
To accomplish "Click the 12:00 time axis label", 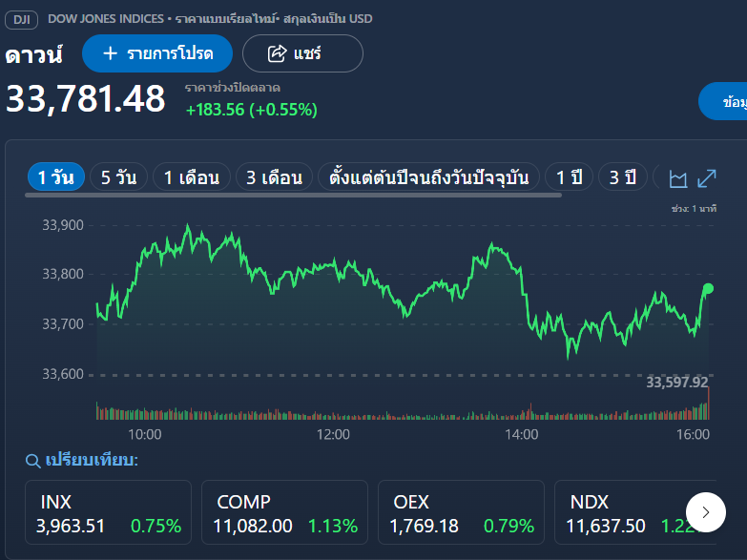I will [333, 434].
